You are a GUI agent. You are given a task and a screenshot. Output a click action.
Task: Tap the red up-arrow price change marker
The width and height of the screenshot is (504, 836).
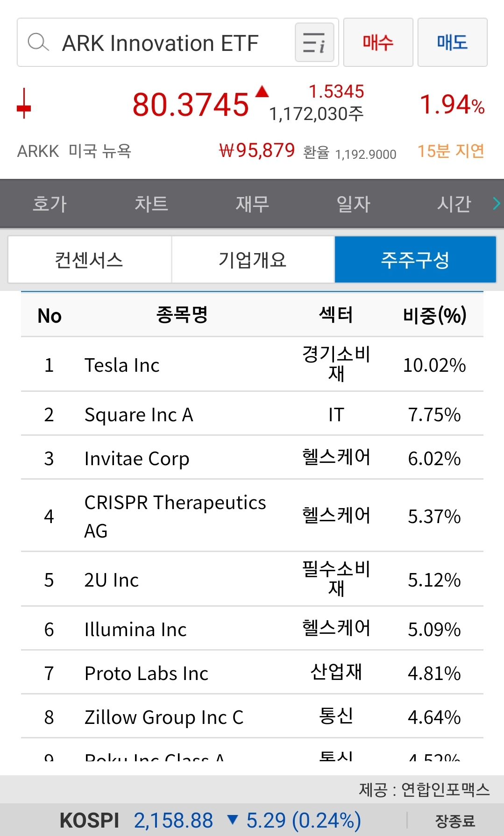[263, 91]
